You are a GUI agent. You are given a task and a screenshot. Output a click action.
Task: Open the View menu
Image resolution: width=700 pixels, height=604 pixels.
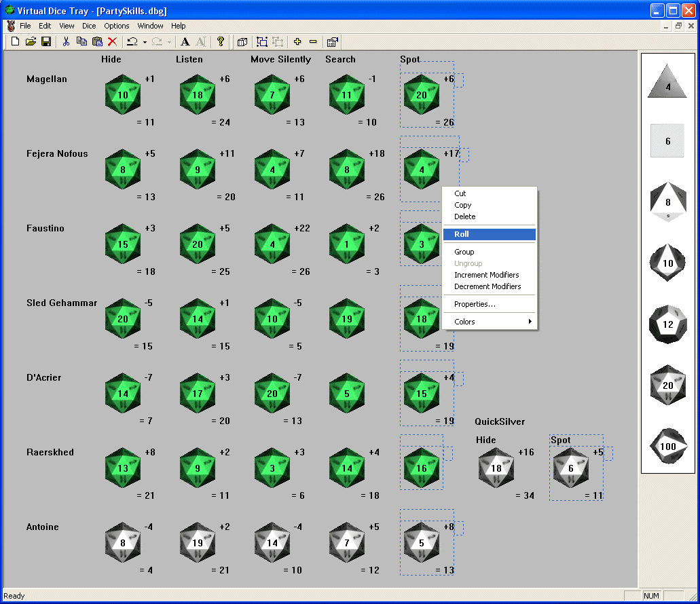click(x=67, y=26)
